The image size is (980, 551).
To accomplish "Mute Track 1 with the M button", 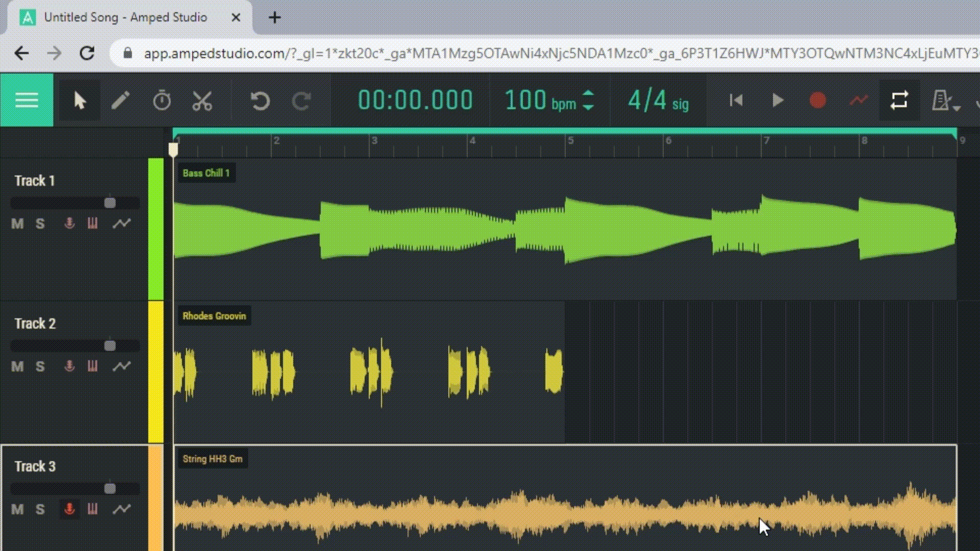I will (17, 224).
